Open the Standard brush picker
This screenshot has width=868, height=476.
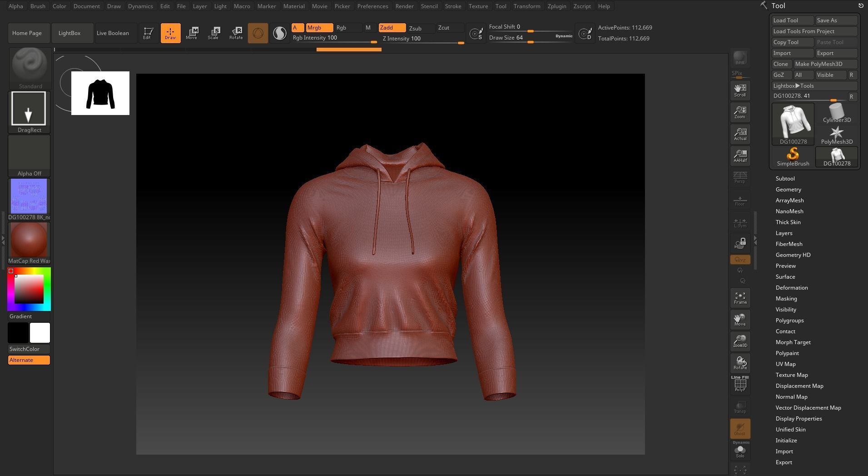point(29,68)
